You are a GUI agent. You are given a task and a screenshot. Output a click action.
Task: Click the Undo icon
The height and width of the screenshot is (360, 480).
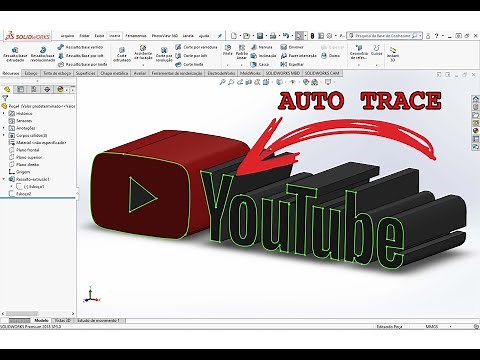[286, 36]
